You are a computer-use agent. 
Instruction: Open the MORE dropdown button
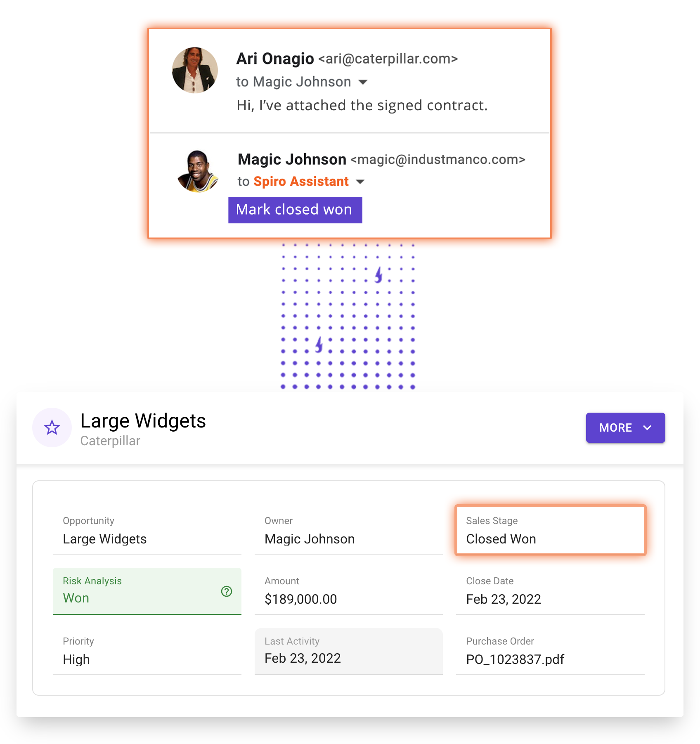point(625,428)
